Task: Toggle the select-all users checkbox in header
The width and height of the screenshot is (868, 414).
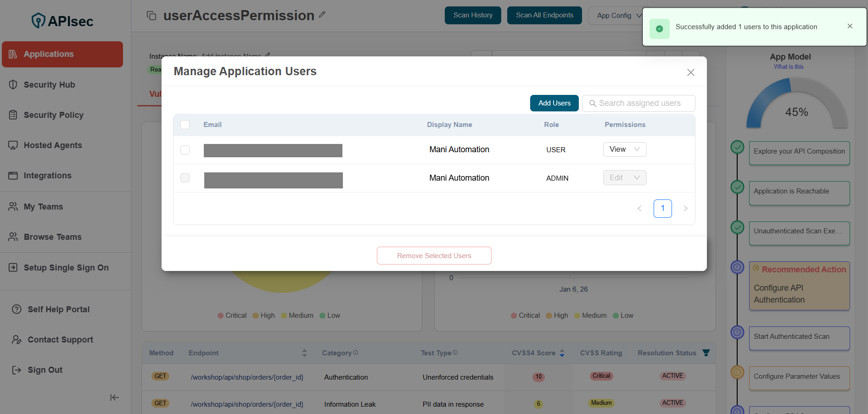Action: coord(185,125)
